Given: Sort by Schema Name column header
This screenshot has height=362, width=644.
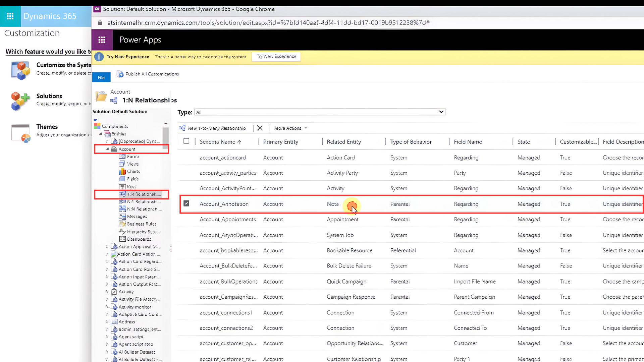Looking at the screenshot, I should coord(220,142).
